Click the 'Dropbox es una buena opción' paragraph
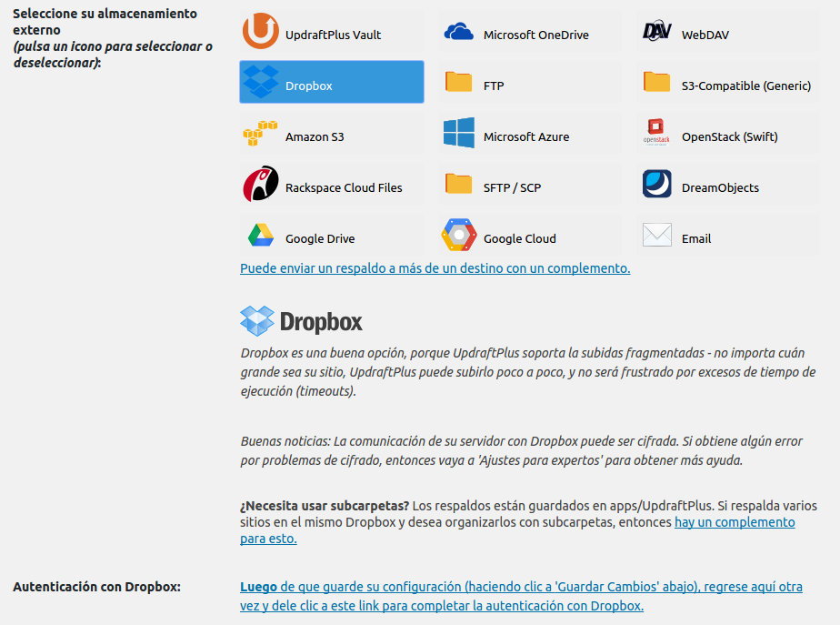Image resolution: width=840 pixels, height=625 pixels. 527,372
